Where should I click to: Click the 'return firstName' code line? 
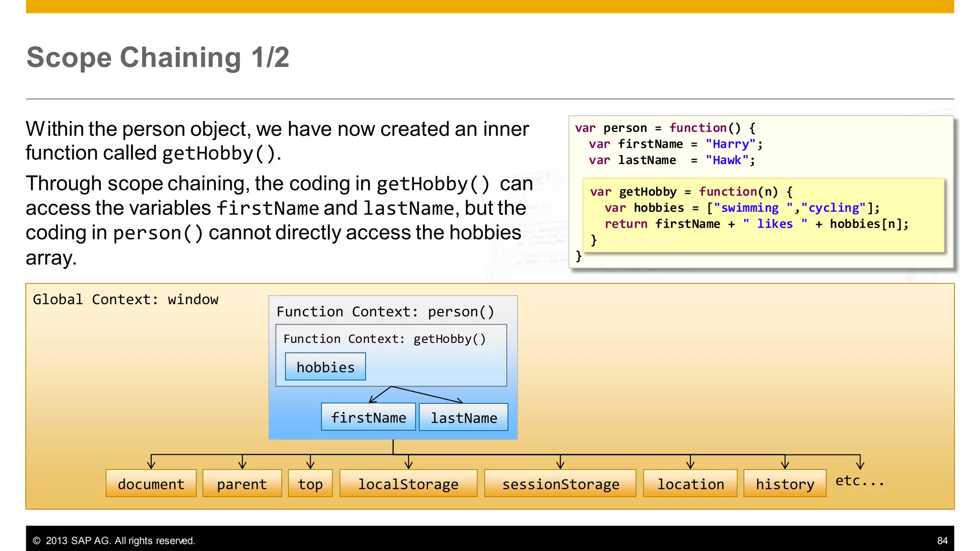click(x=757, y=224)
